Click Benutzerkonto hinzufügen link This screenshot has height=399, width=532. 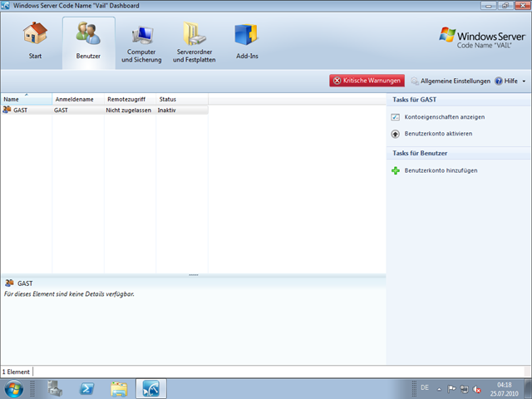click(x=441, y=170)
